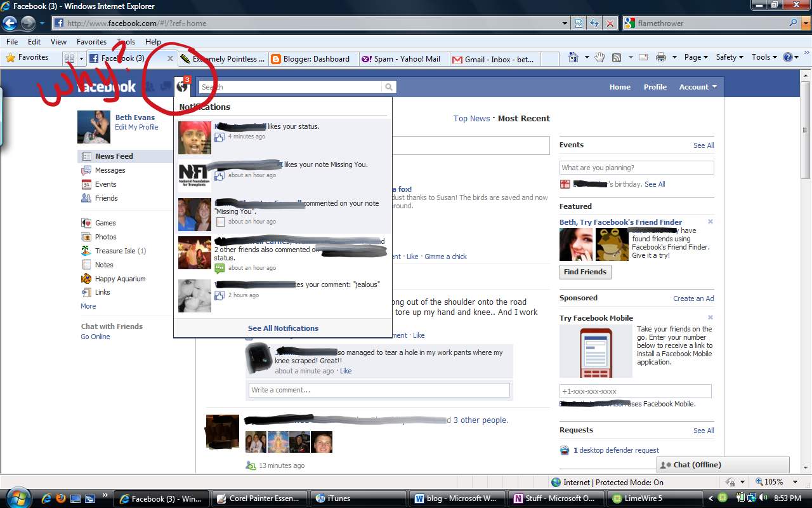The width and height of the screenshot is (812, 508).
Task: Switch to the Spam - Yahoo! Mail tab
Action: [403, 59]
